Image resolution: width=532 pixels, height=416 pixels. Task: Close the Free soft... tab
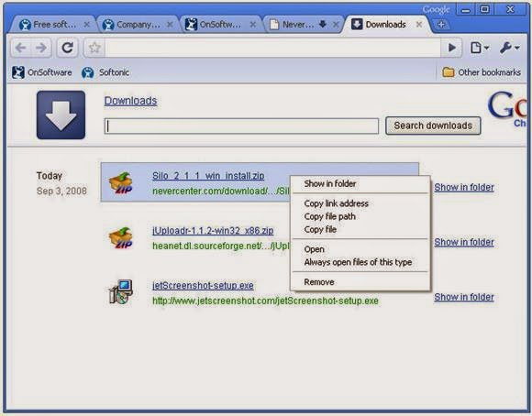[x=87, y=25]
